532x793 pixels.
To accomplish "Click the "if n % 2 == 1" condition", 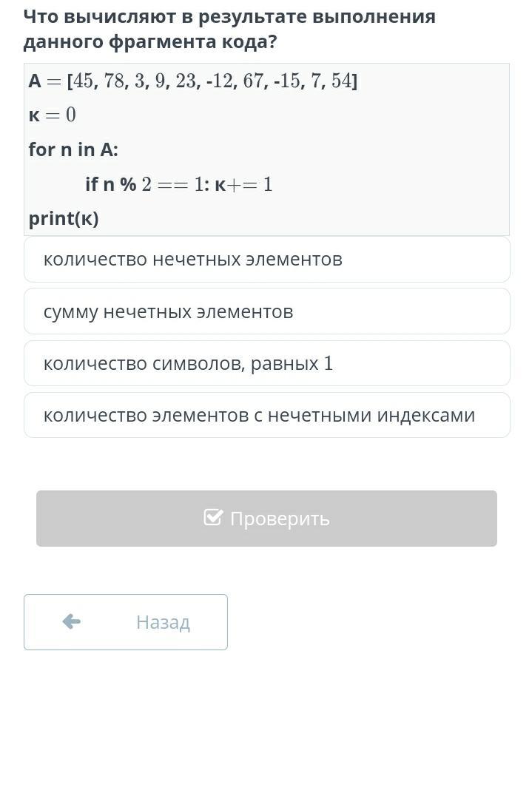I will (144, 184).
